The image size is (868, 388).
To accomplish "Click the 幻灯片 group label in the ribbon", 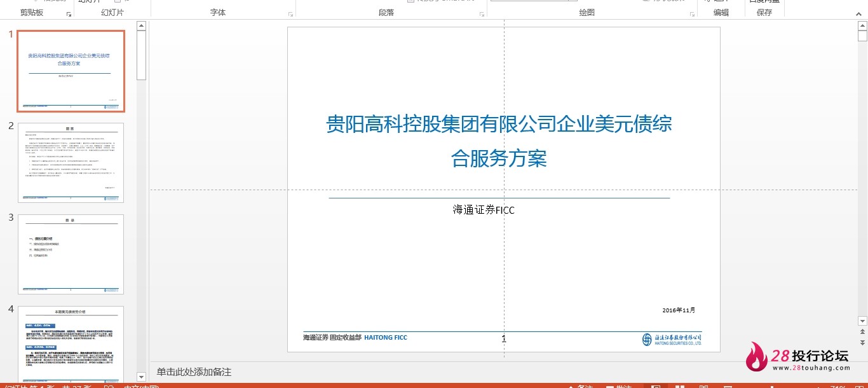I will tap(112, 13).
